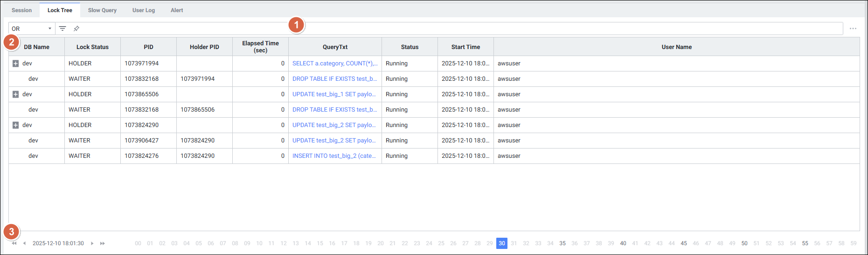
Task: Open the OR condition dropdown
Action: (x=31, y=28)
